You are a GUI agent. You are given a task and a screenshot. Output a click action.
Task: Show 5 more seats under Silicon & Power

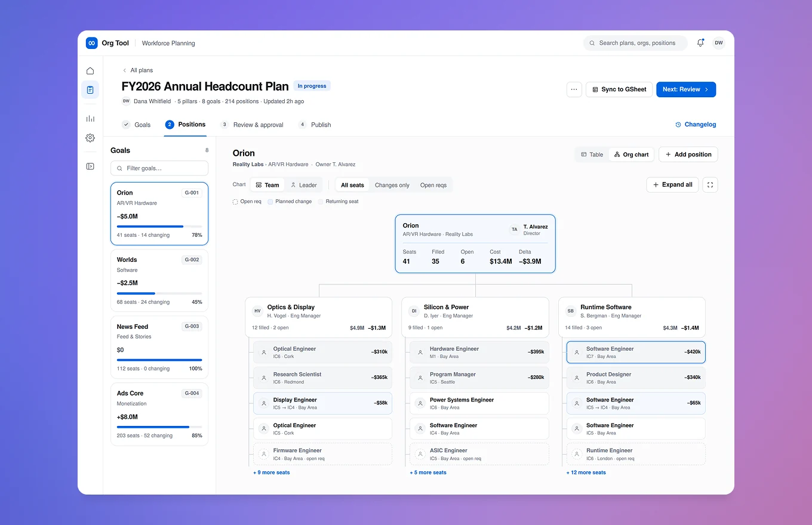[428, 472]
